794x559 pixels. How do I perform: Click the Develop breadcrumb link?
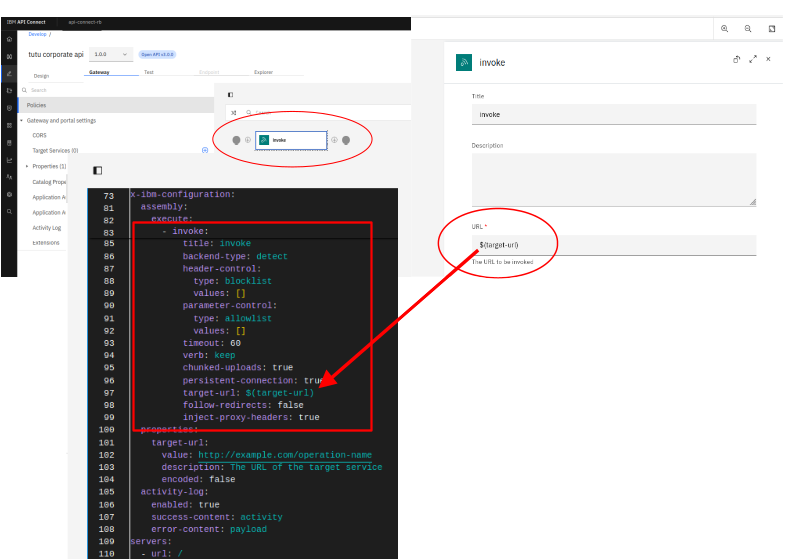click(x=38, y=34)
